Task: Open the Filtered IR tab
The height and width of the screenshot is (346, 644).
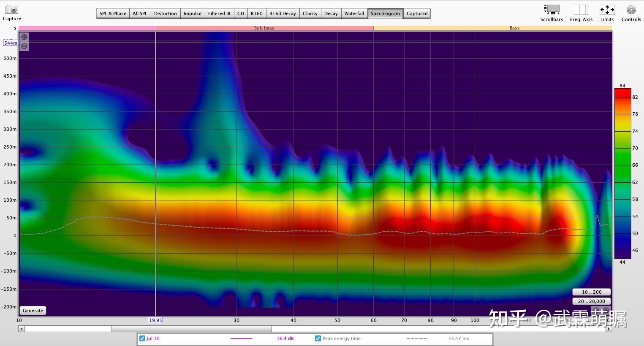Action: pyautogui.click(x=219, y=14)
